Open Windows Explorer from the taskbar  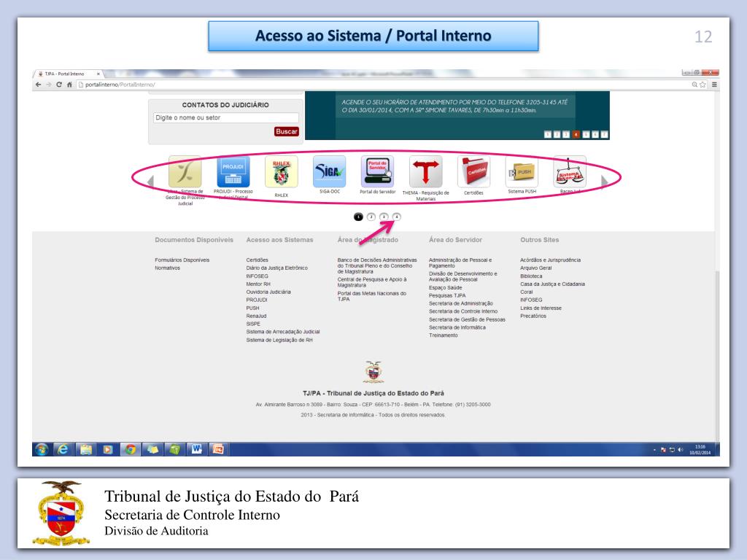click(x=86, y=449)
